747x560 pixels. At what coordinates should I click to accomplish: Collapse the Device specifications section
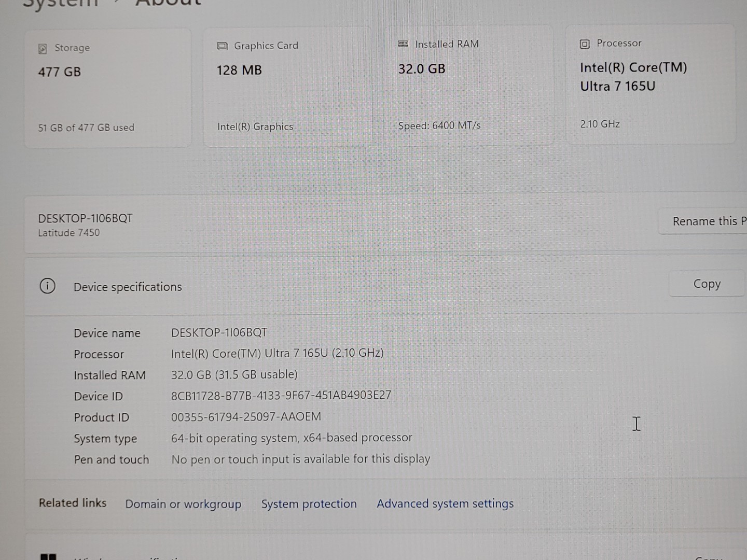128,286
